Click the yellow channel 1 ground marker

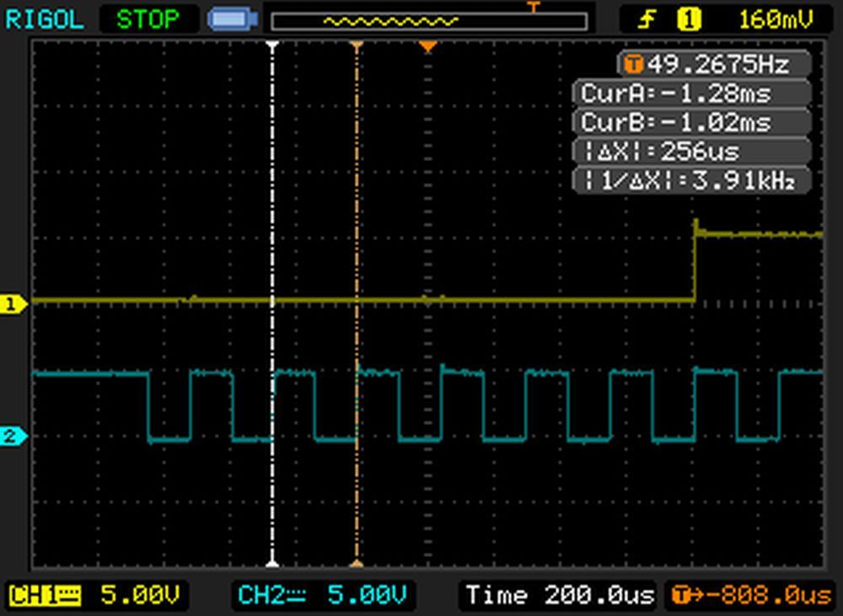13,304
